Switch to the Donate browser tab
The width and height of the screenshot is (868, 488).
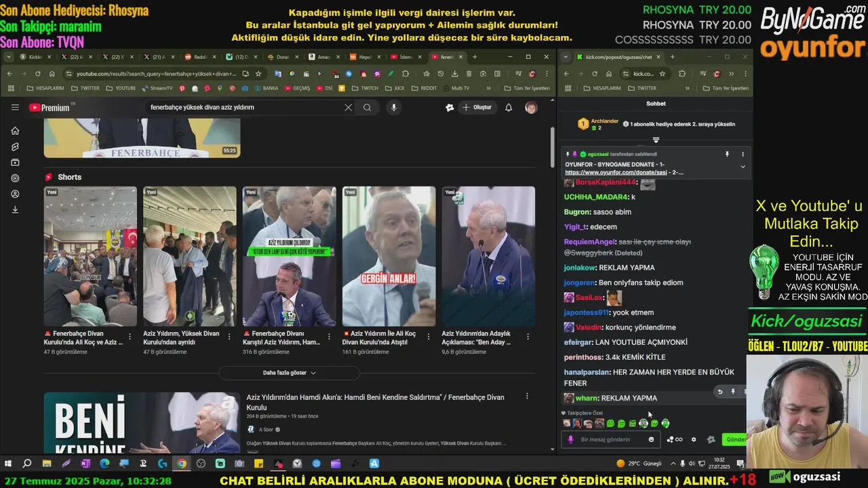[x=283, y=57]
